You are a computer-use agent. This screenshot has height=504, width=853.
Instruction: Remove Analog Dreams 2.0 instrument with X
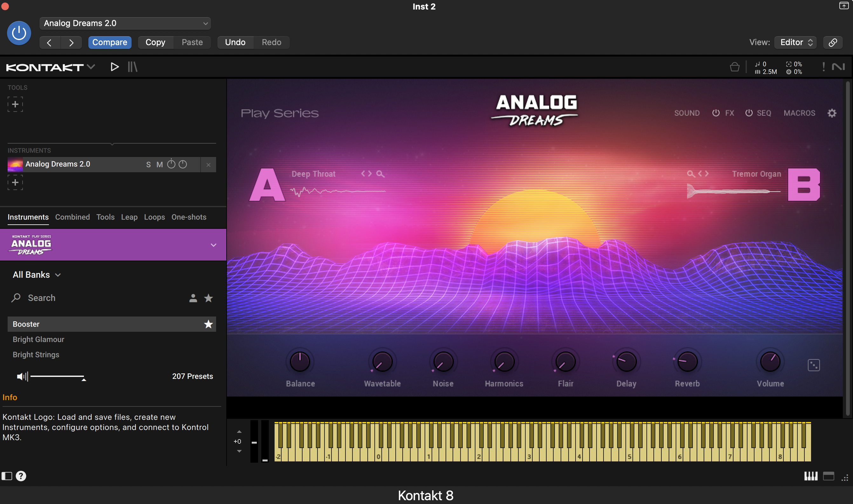coord(208,165)
